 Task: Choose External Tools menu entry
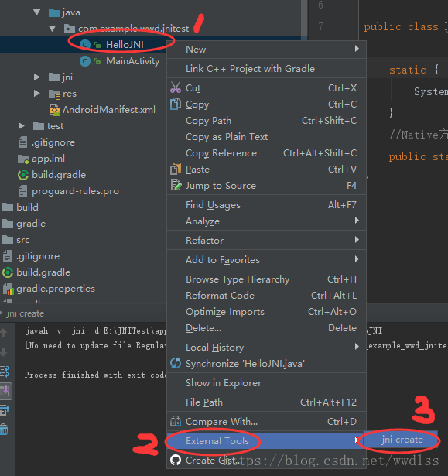coord(265,440)
